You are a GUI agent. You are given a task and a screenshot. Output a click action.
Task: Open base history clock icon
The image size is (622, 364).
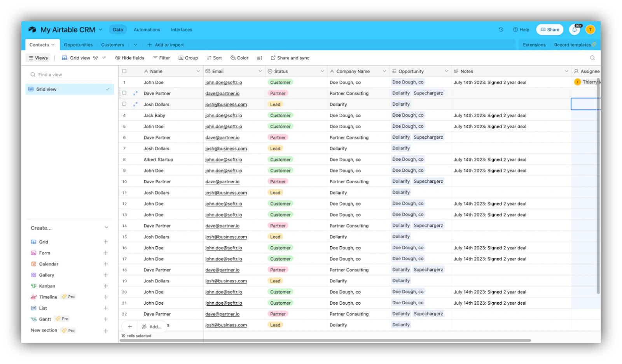point(501,30)
